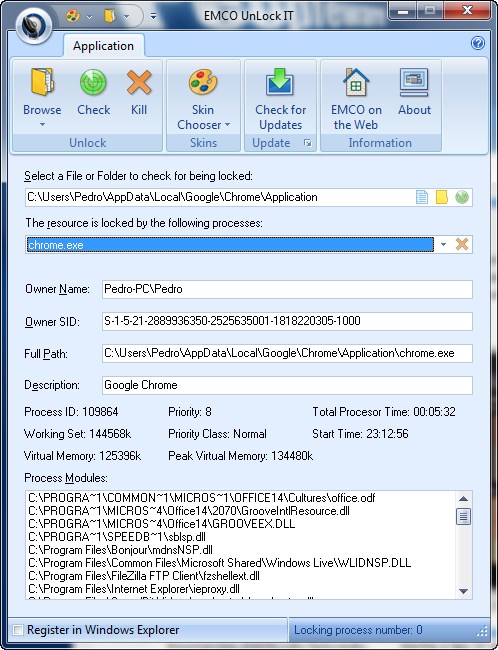This screenshot has height=650, width=498.
Task: Click the file or folder path field
Action: tap(220, 197)
